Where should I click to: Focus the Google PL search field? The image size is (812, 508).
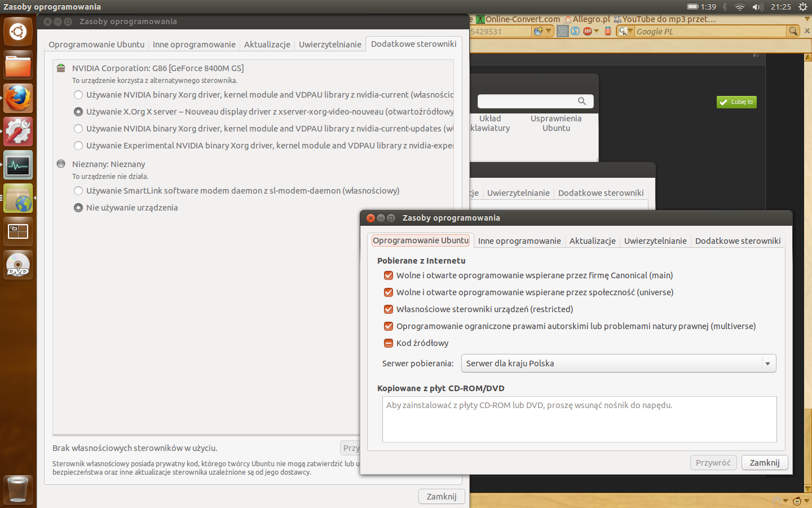(x=711, y=32)
